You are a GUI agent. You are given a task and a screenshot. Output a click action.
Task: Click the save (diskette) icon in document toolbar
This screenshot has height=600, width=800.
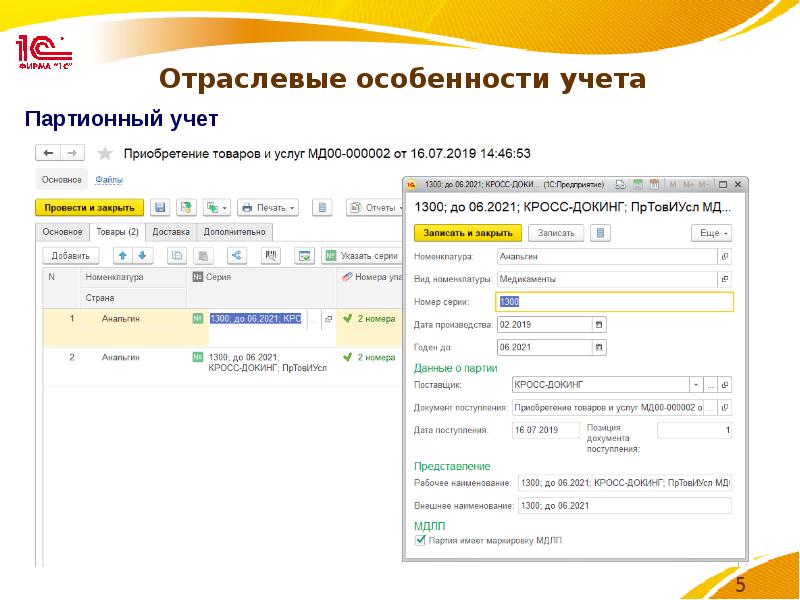tap(159, 208)
